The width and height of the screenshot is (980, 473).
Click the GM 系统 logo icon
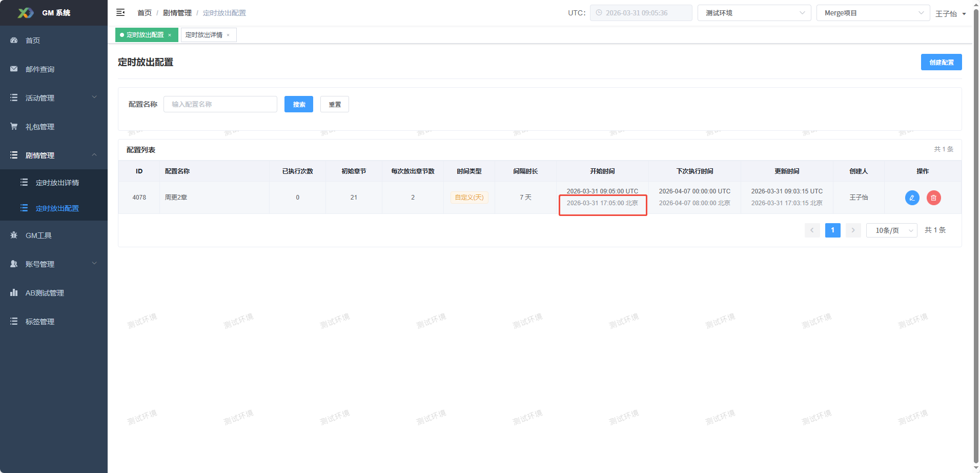coord(25,13)
